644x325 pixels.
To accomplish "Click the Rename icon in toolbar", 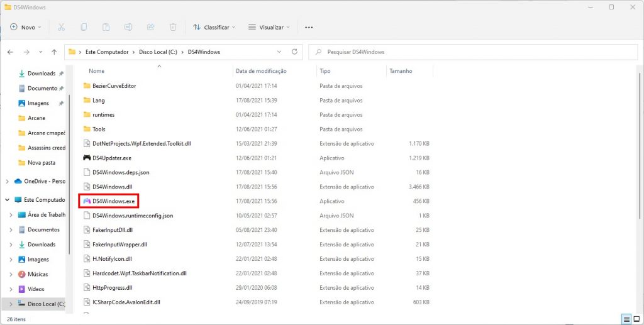I will tap(128, 27).
